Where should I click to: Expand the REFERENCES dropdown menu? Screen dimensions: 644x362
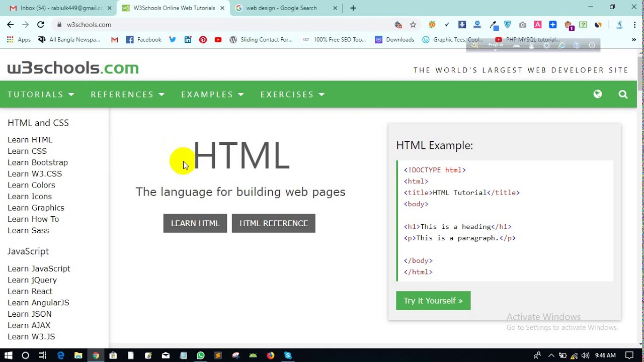(x=128, y=95)
